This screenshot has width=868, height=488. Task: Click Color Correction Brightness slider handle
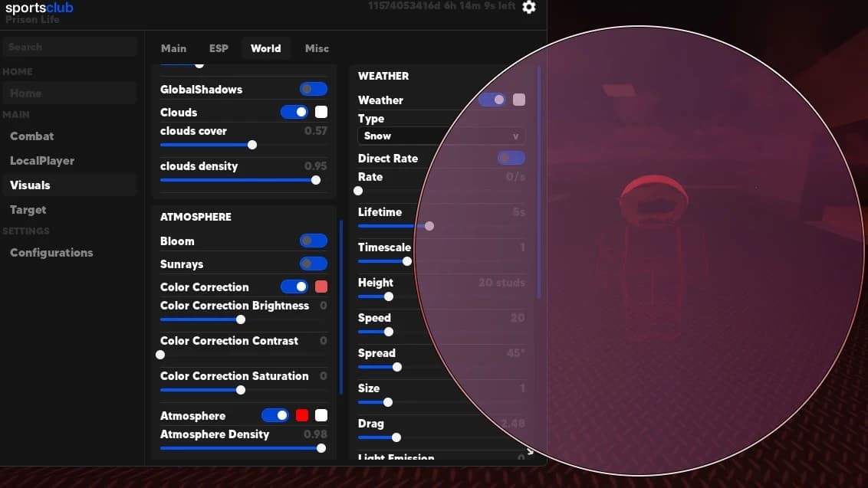click(241, 319)
